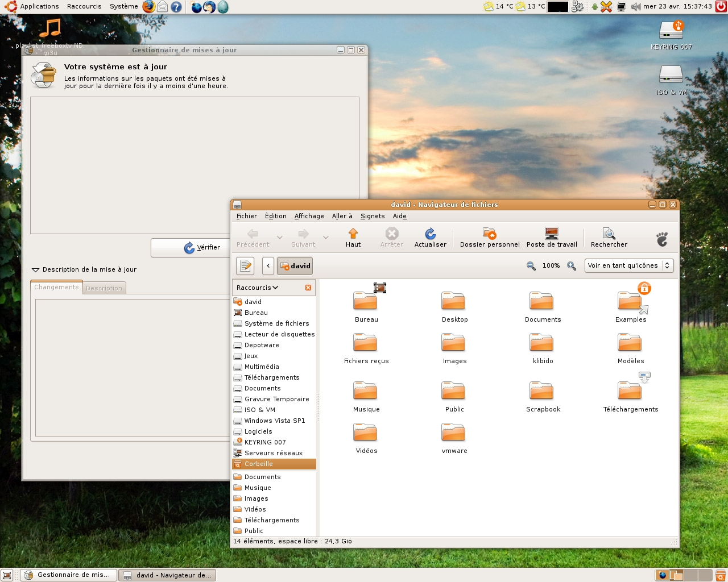
Task: Activate 'Gestionnaire de mis…' taskbar button
Action: click(x=69, y=575)
